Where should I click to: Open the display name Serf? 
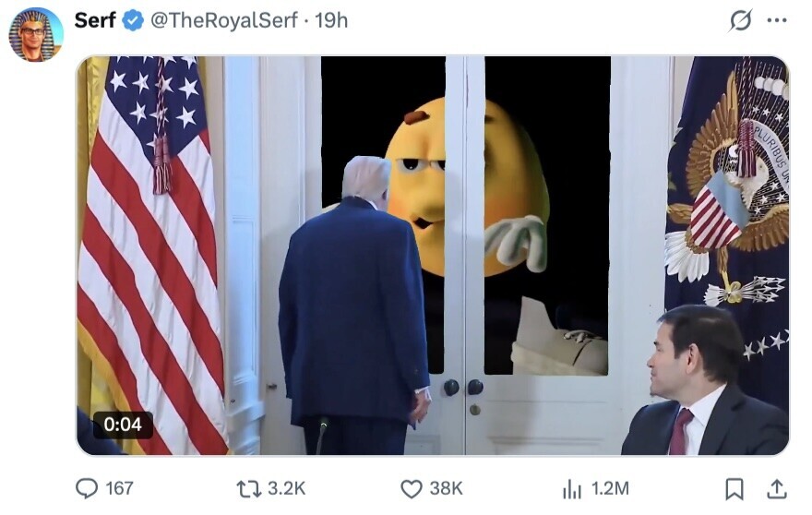(x=95, y=20)
